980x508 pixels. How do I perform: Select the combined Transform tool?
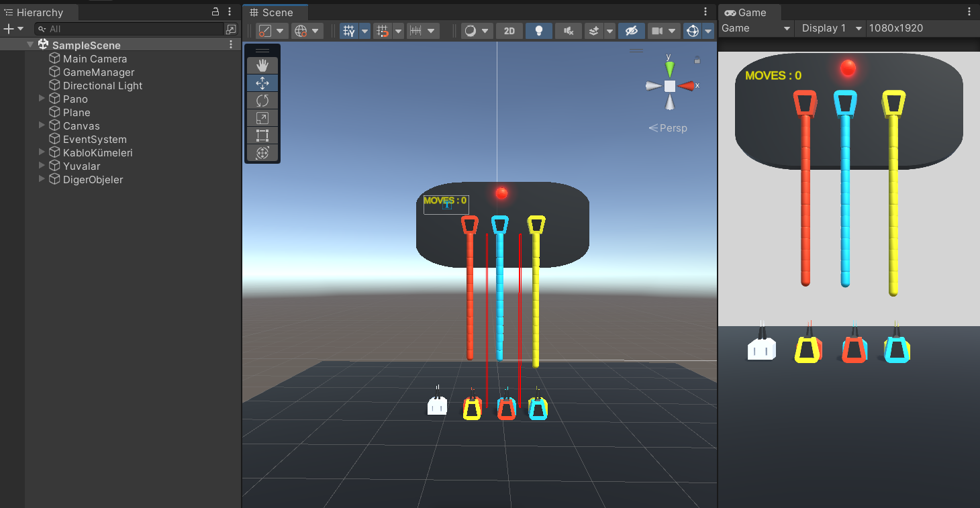click(x=262, y=152)
